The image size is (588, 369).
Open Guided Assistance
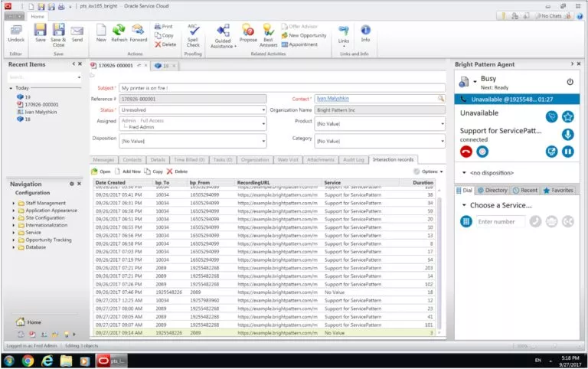[x=223, y=37]
